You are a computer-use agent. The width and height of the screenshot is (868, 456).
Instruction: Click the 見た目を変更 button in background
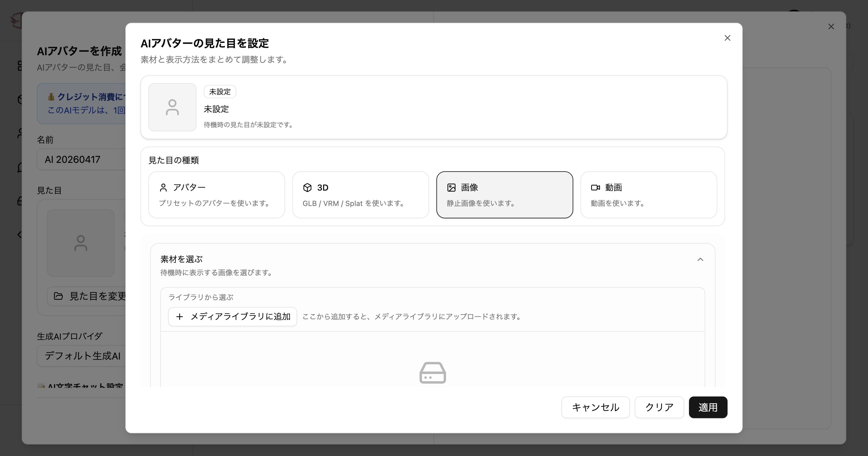click(x=86, y=296)
